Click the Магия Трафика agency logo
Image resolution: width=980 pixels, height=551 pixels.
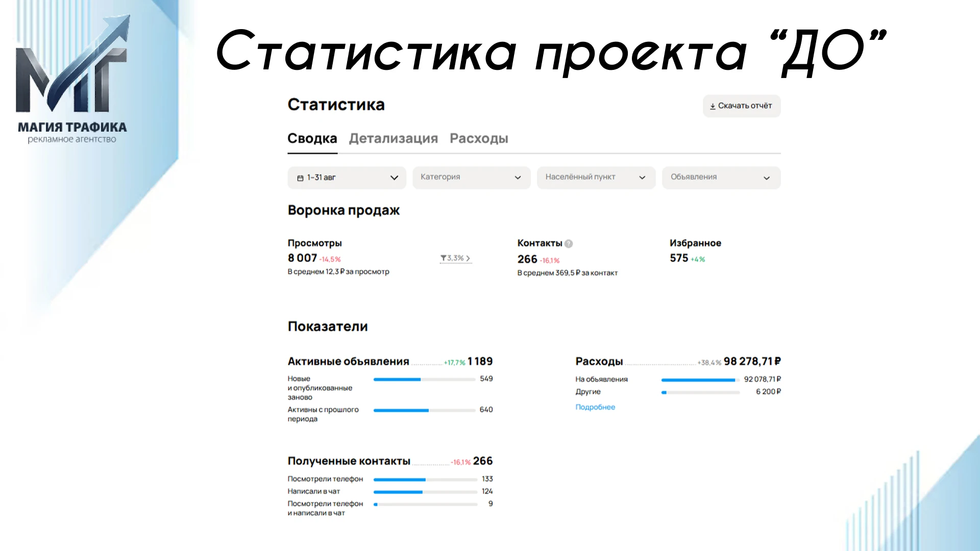click(72, 79)
